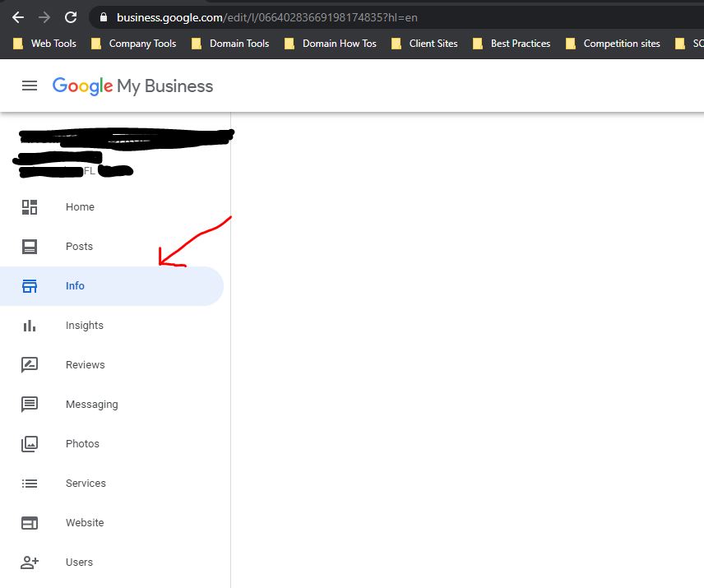
Task: Open the Users label
Action: coord(80,563)
